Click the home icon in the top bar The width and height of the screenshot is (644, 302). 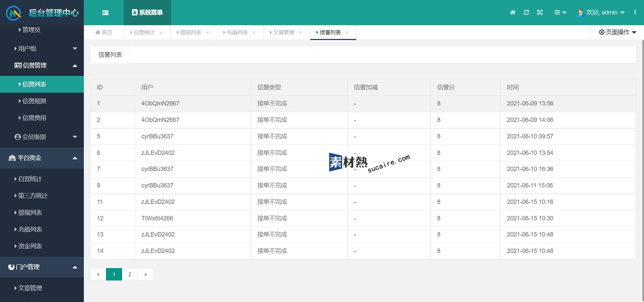coord(513,12)
